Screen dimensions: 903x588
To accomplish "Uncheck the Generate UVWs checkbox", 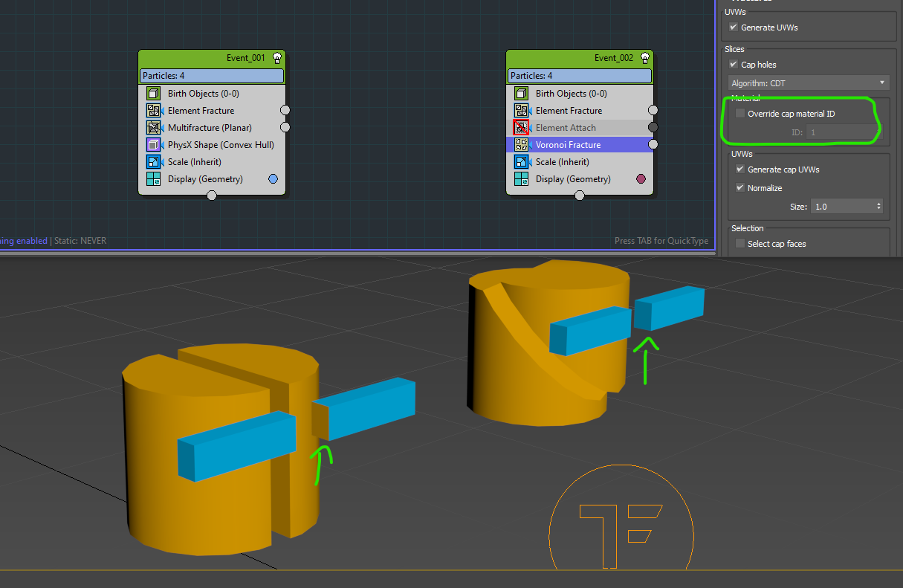I will pyautogui.click(x=734, y=28).
